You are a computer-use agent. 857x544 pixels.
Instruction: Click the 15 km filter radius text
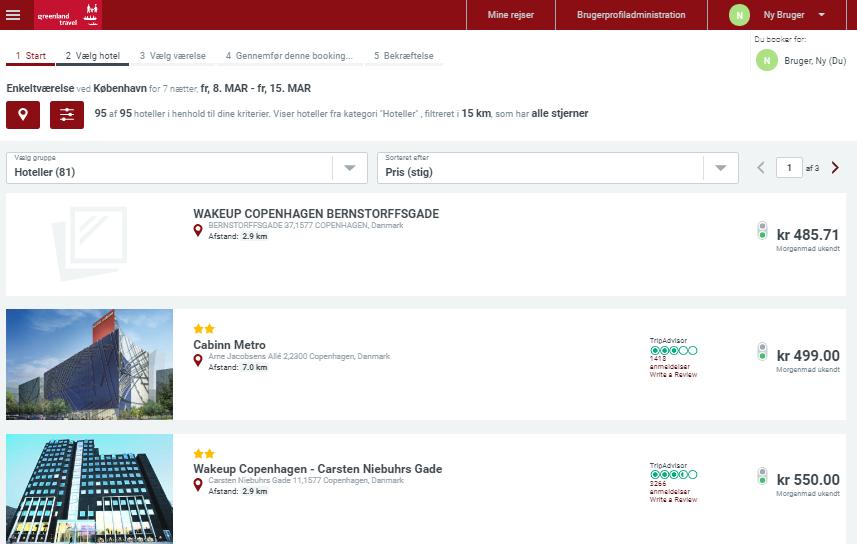[x=476, y=113]
